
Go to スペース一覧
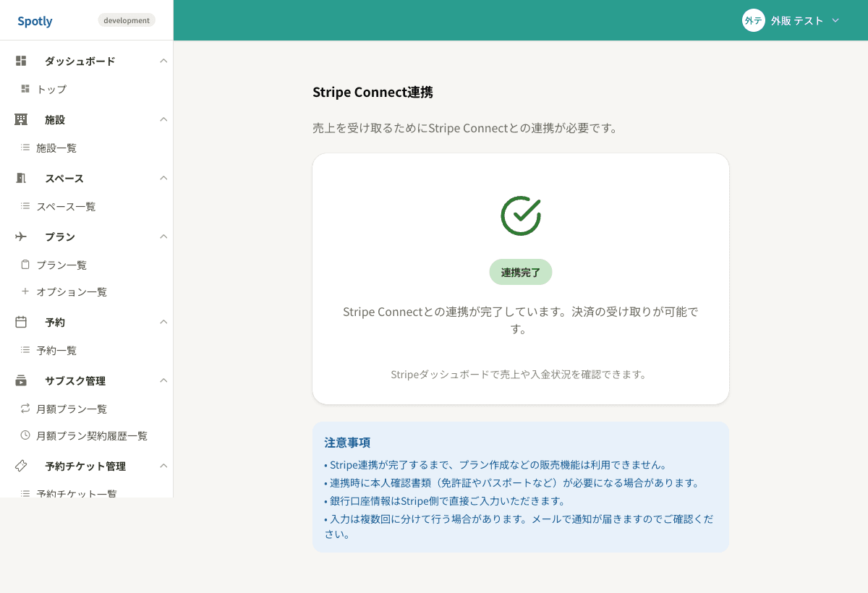coord(66,206)
